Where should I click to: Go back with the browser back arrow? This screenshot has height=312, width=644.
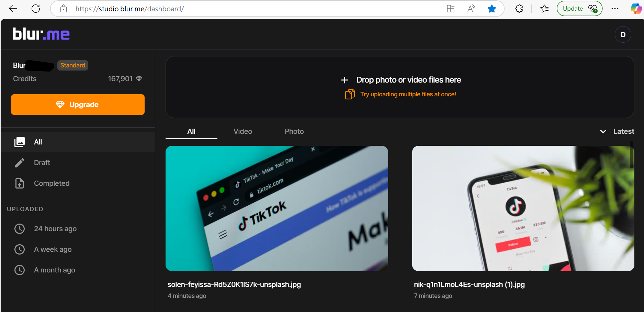pyautogui.click(x=13, y=9)
